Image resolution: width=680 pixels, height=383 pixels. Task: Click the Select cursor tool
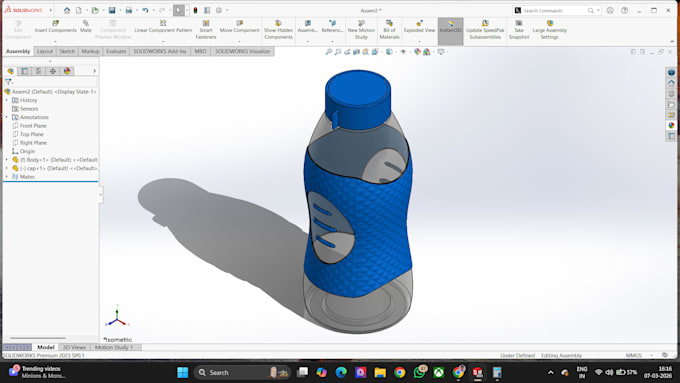point(179,10)
